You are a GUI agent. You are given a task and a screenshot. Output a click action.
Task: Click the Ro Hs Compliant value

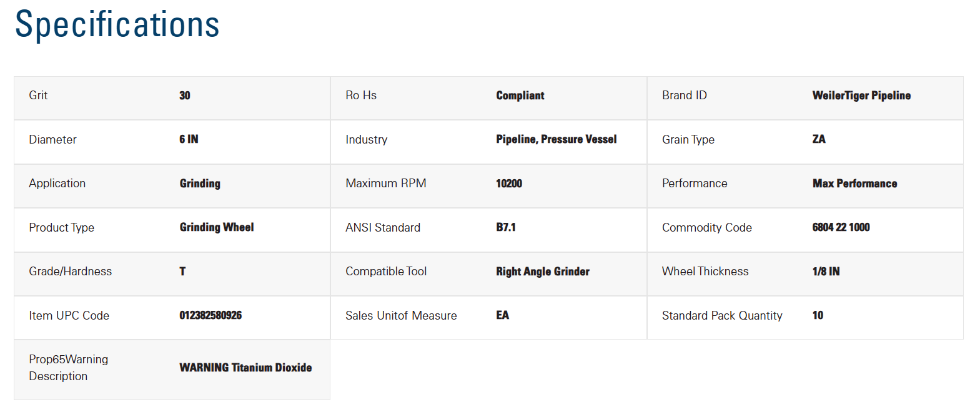click(x=520, y=96)
